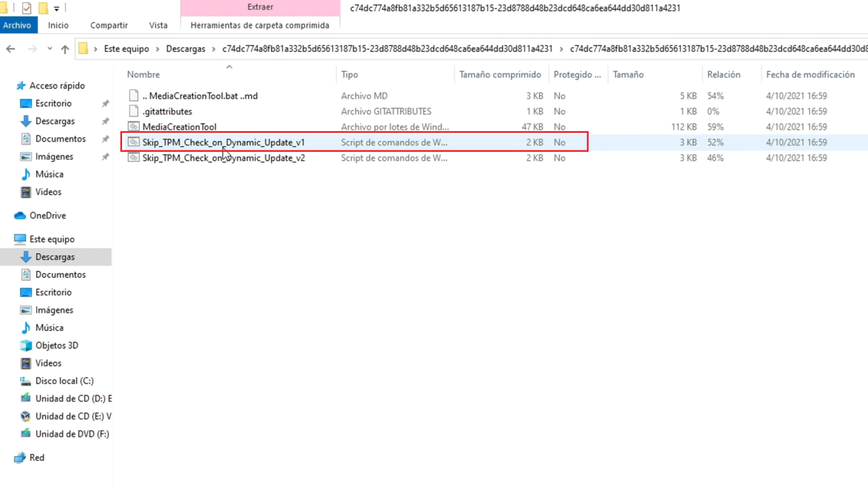
Task: Open OneDrive cloud icon in sidebar
Action: pos(20,216)
